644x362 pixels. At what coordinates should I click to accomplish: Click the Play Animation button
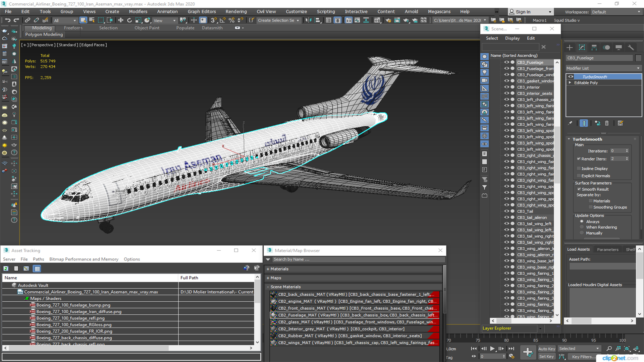[x=492, y=349]
